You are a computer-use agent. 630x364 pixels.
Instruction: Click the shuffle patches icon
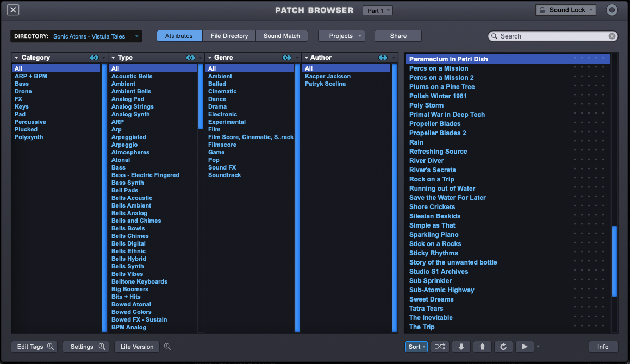440,346
